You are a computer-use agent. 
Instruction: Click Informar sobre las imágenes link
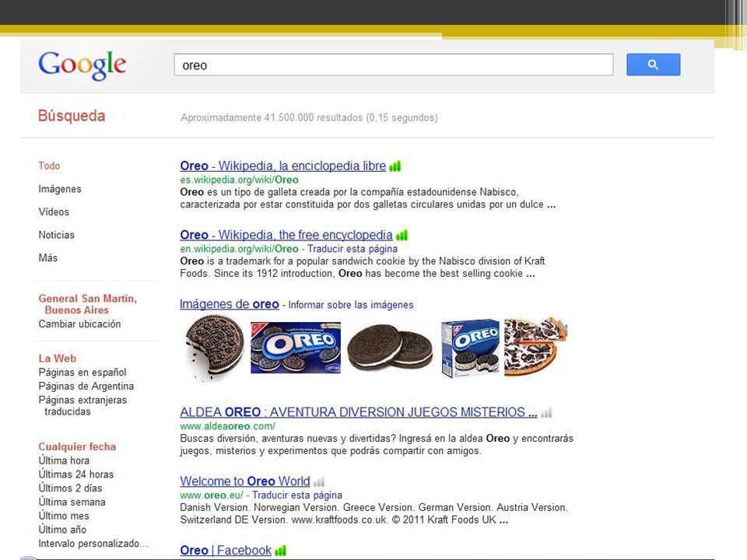click(x=351, y=305)
